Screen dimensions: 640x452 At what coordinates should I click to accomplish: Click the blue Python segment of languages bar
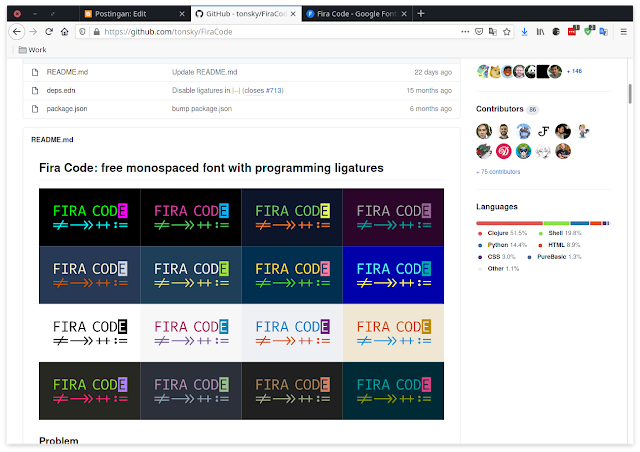pos(580,223)
